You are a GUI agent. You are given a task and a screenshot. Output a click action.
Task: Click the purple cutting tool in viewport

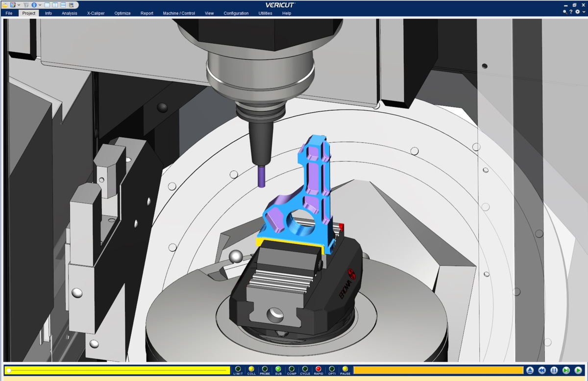[x=262, y=177]
